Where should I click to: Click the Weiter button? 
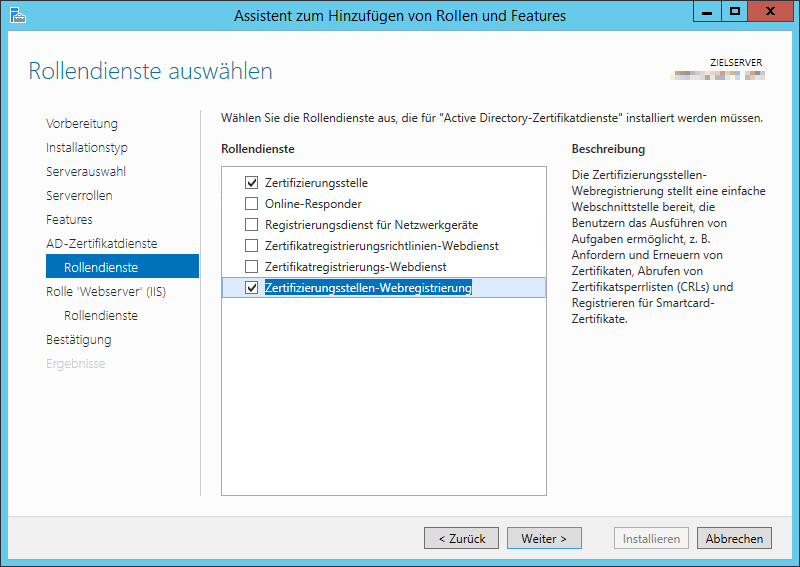coord(544,538)
